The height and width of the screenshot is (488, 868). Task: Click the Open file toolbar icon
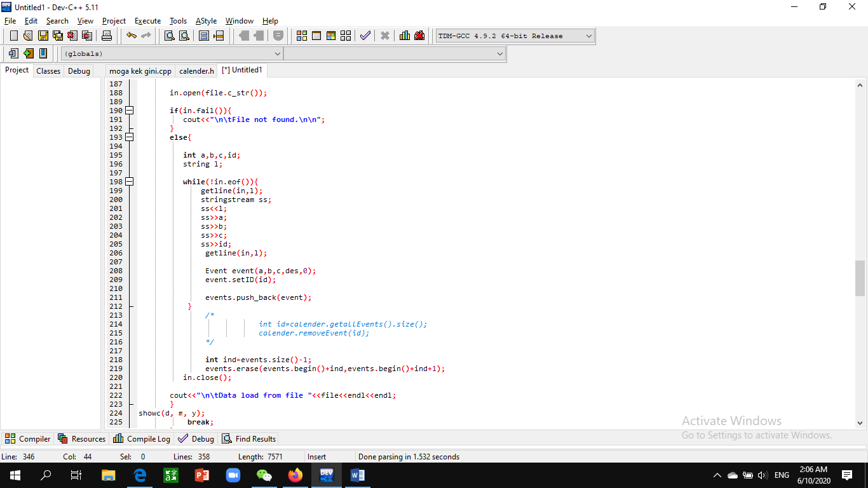[28, 36]
